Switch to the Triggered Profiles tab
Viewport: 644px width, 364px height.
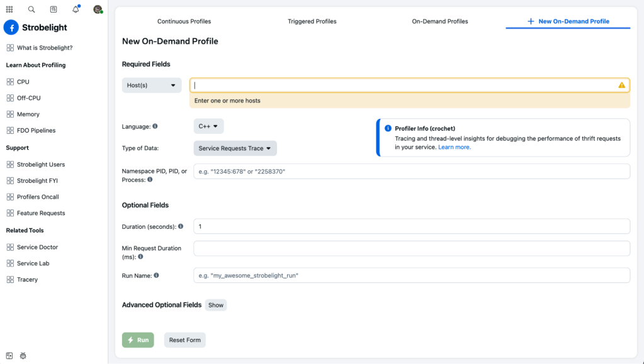click(312, 21)
